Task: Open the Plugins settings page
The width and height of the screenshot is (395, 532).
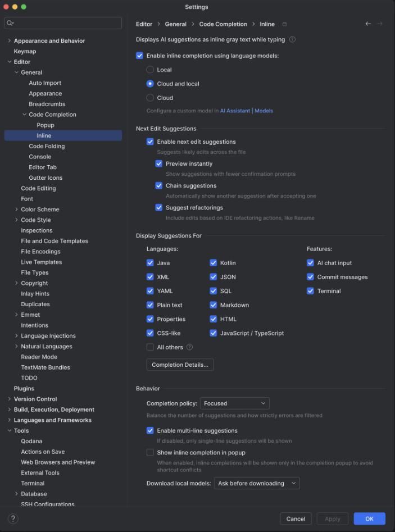Action: pos(24,388)
